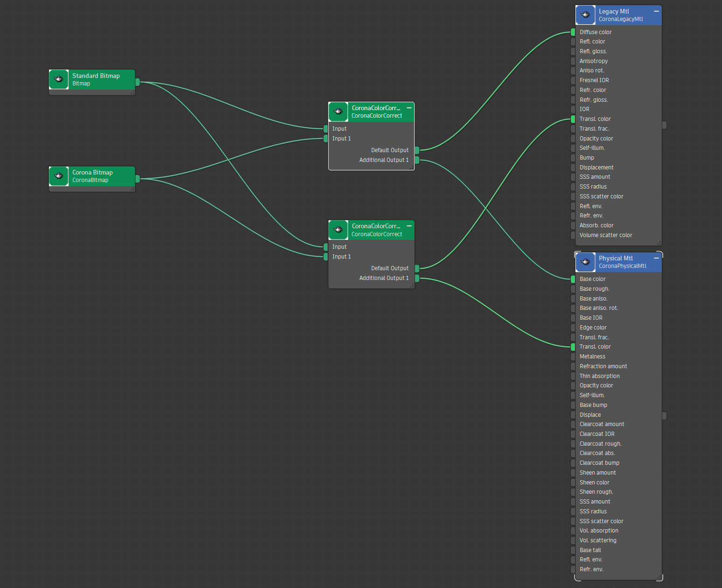Click the teapot icon on Physical Mtl node

(x=585, y=262)
